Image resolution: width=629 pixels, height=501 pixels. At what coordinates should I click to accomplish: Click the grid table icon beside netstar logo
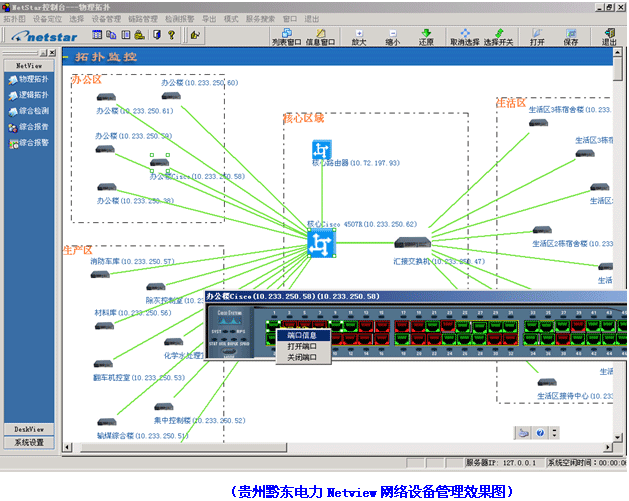(x=97, y=35)
